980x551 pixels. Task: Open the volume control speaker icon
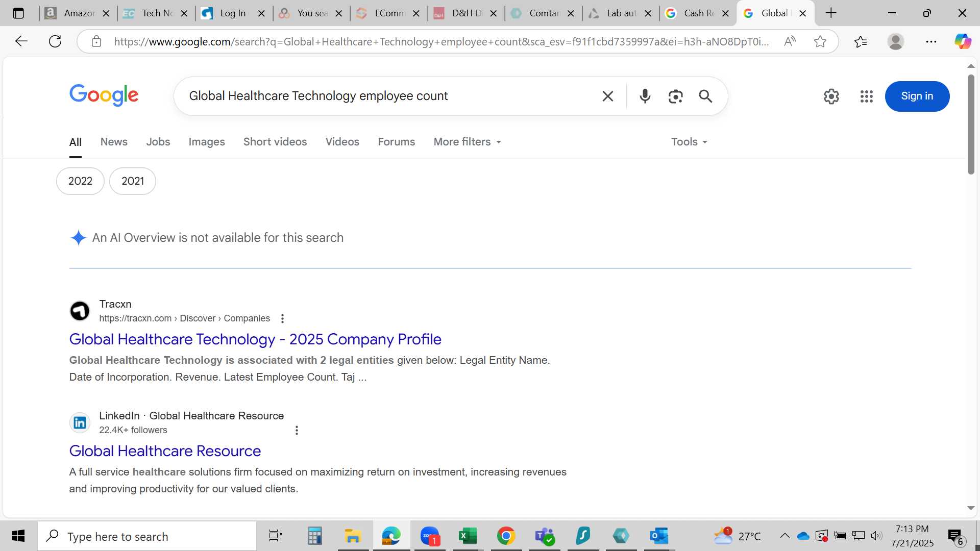point(876,536)
